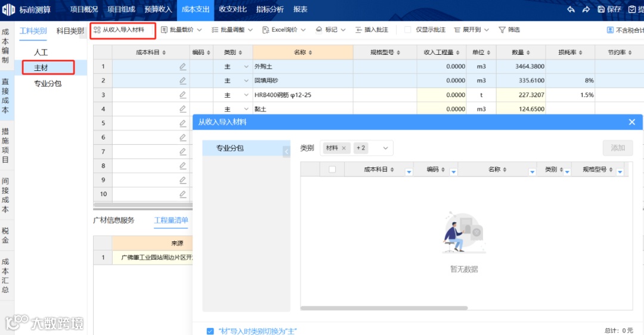Open the 指标分析 tab
This screenshot has width=644, height=335.
[270, 9]
